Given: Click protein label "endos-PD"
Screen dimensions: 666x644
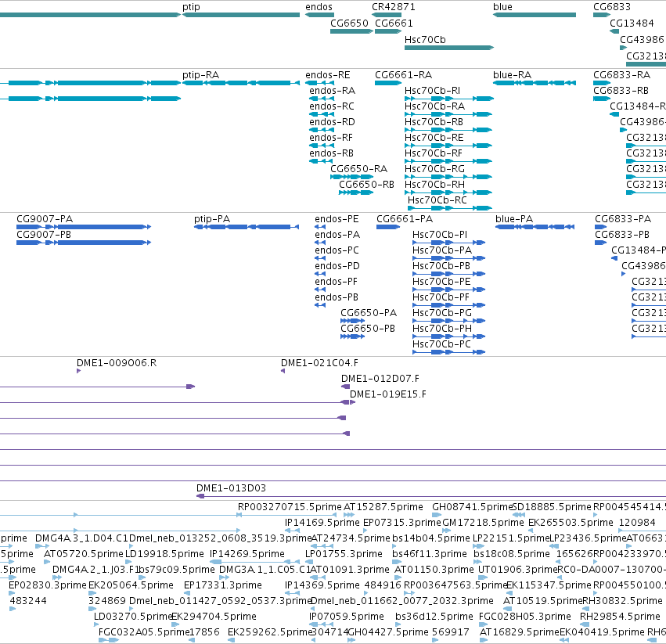Looking at the screenshot, I should click(x=337, y=266).
